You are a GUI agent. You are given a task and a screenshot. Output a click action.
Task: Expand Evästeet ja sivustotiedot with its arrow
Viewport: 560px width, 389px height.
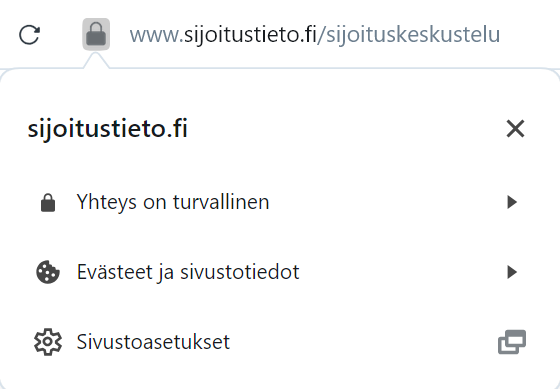coord(512,272)
